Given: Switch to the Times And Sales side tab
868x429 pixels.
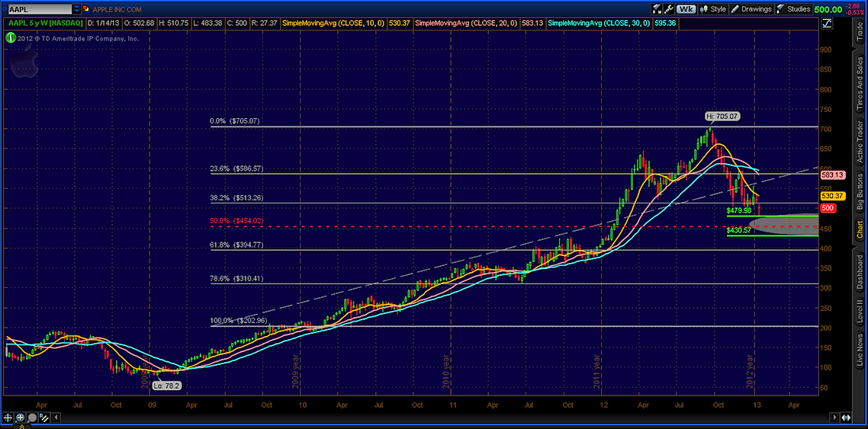Looking at the screenshot, I should [860, 83].
